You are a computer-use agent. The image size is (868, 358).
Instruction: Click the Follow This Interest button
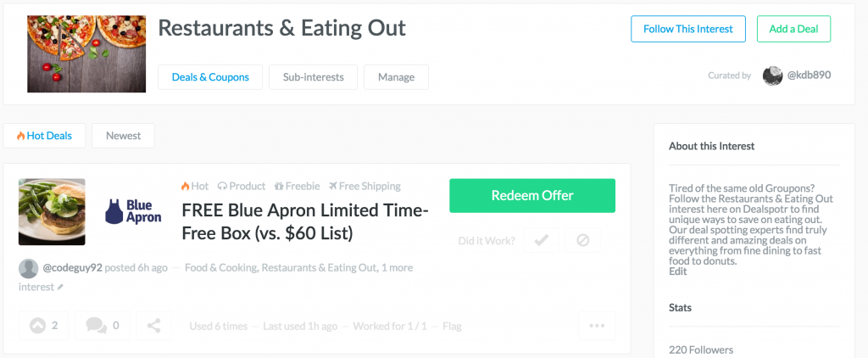point(688,29)
